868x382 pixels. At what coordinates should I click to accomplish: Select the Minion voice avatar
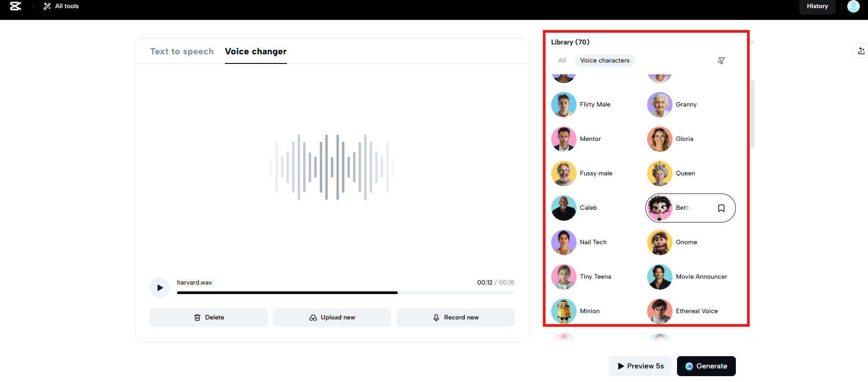point(564,311)
